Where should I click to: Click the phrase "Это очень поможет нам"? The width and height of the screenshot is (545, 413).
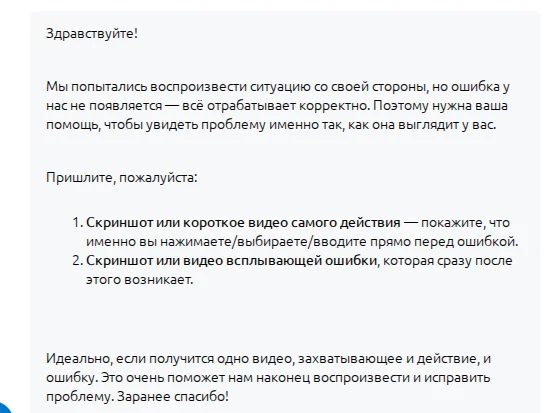point(177,378)
